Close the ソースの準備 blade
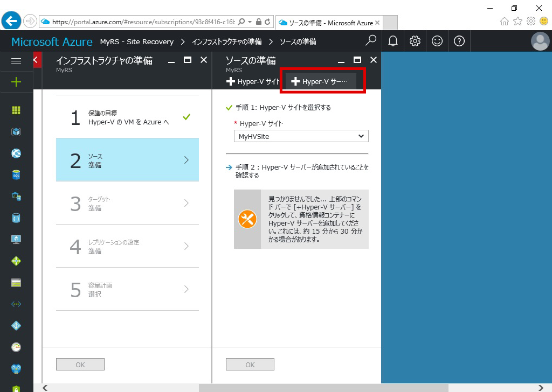Viewport: 552px width, 392px height. click(x=374, y=60)
